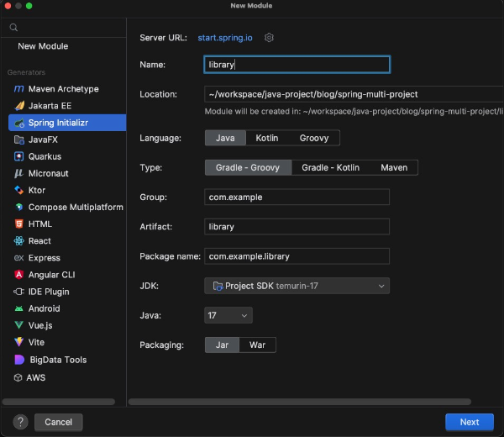This screenshot has height=437, width=504.
Task: Click the React atom icon
Action: coord(19,241)
